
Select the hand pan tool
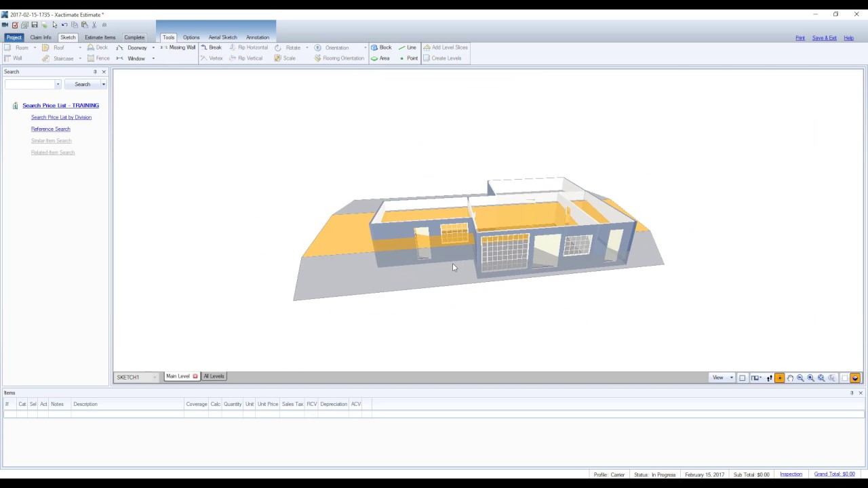pyautogui.click(x=790, y=378)
